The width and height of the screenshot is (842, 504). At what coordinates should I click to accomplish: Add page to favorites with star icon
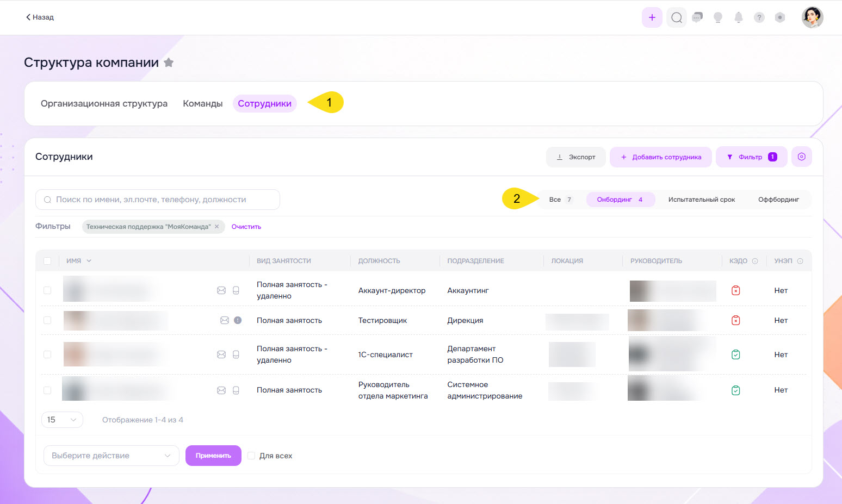(169, 63)
